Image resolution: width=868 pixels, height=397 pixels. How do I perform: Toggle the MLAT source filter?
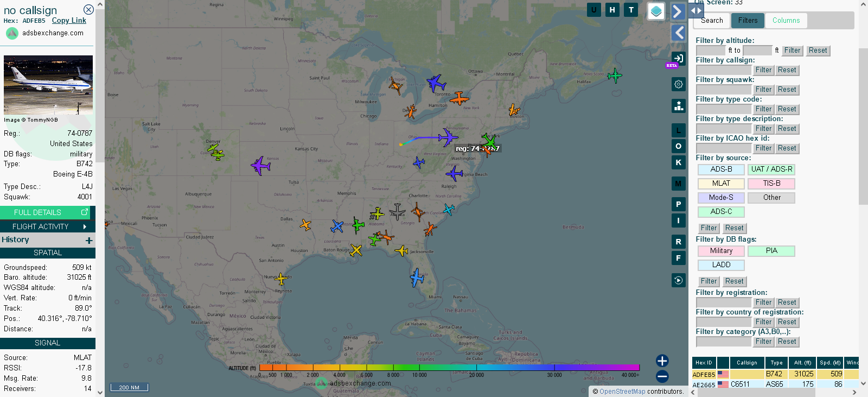721,184
